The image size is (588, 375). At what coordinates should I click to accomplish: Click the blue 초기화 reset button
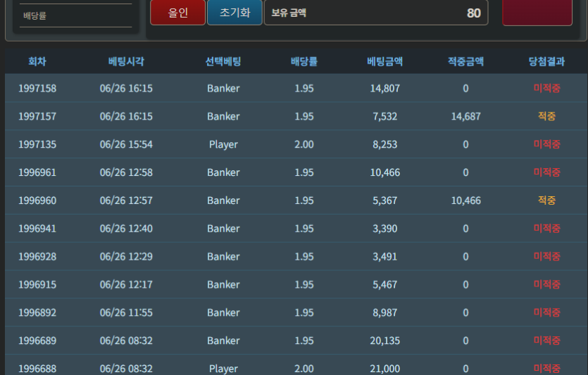point(234,13)
